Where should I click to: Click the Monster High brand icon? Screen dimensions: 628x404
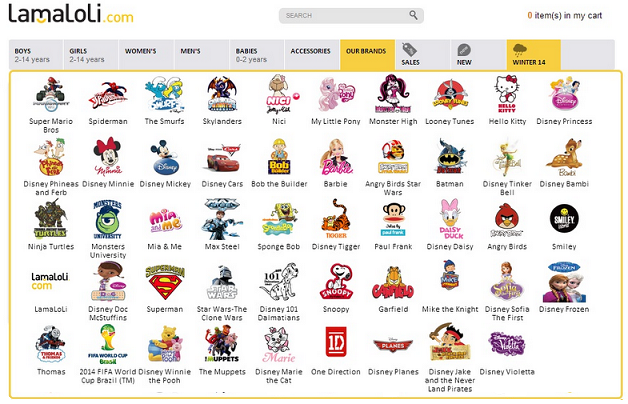[x=393, y=94]
